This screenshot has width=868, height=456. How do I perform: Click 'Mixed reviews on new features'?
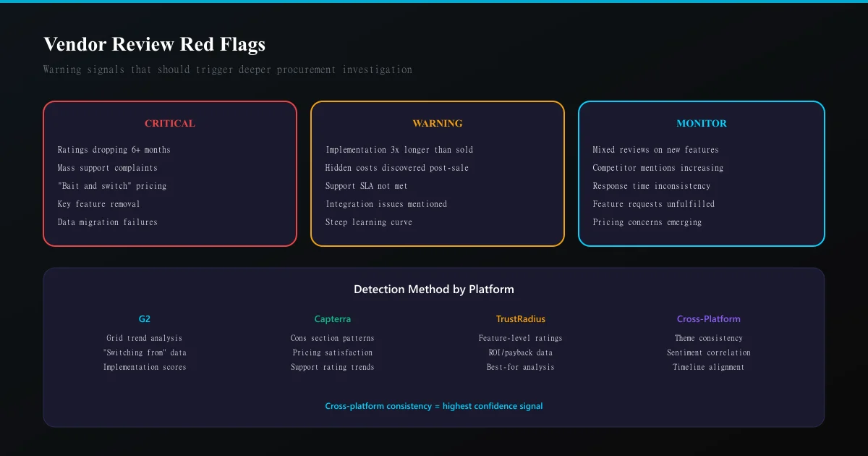(x=656, y=150)
